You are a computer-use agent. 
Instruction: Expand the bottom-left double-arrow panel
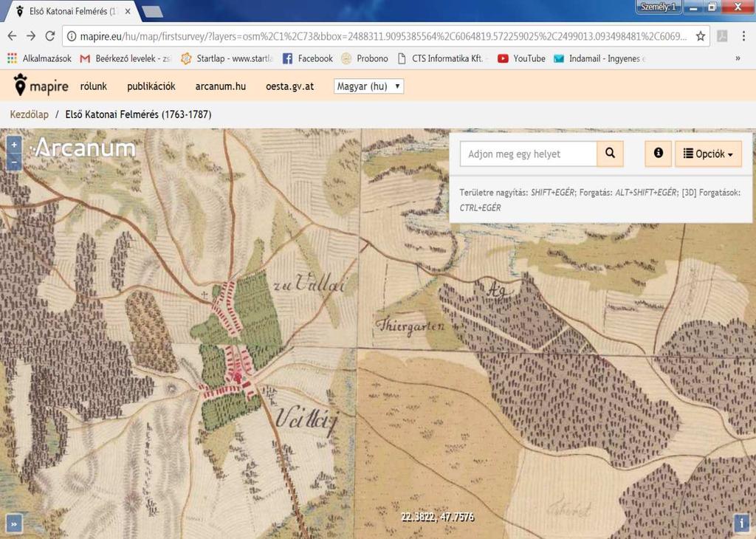tap(14, 523)
